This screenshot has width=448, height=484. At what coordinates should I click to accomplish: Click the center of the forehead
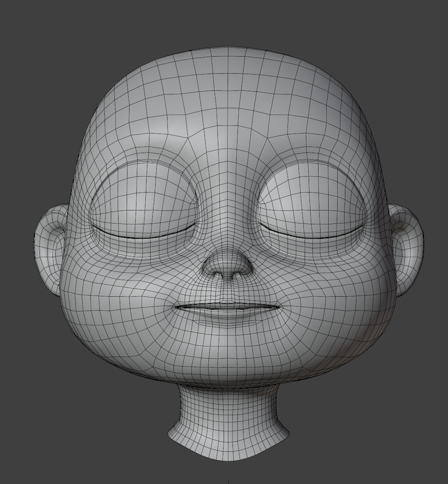pos(227,118)
